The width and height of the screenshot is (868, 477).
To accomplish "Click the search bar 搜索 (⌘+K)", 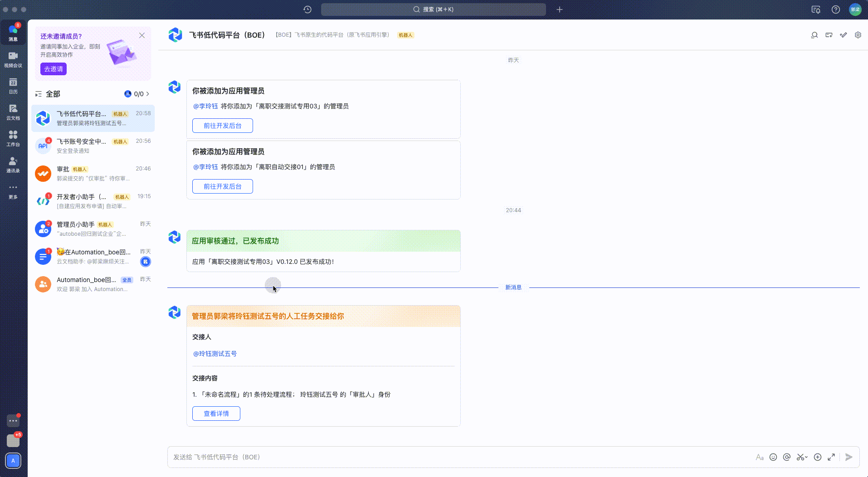I will [x=434, y=10].
